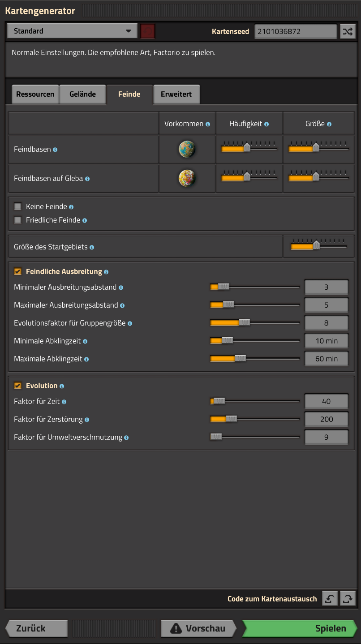Image resolution: width=361 pixels, height=644 pixels.
Task: Click the Faktor für Zeit value field
Action: [x=327, y=401]
